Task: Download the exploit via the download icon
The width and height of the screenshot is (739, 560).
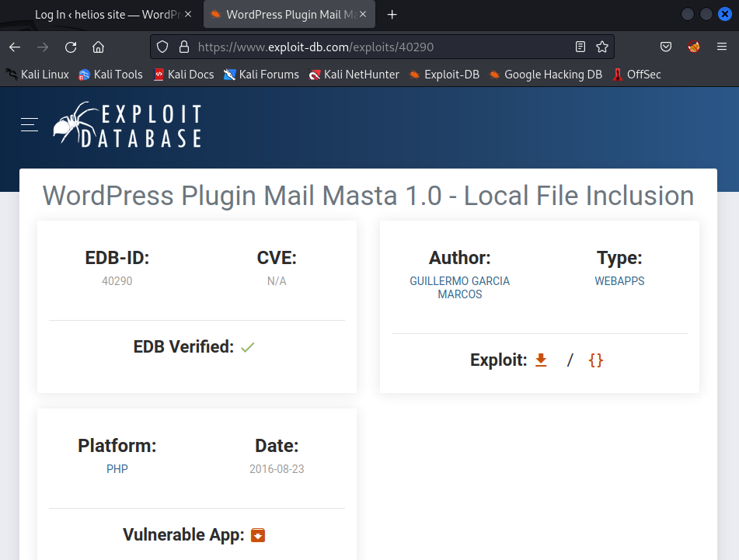Action: 540,360
